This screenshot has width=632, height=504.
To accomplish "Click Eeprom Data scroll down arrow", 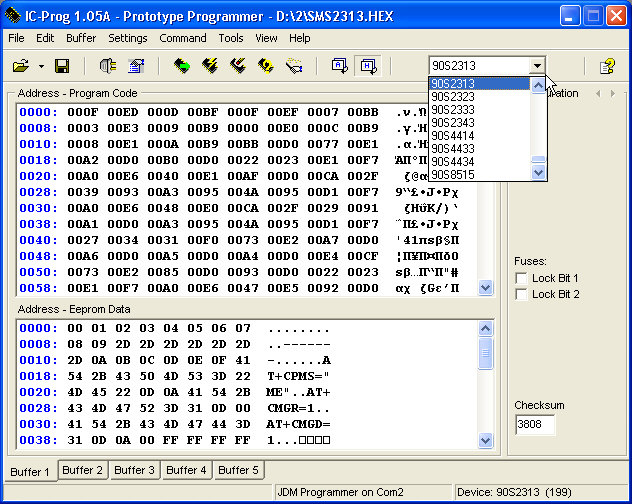I will pyautogui.click(x=486, y=440).
